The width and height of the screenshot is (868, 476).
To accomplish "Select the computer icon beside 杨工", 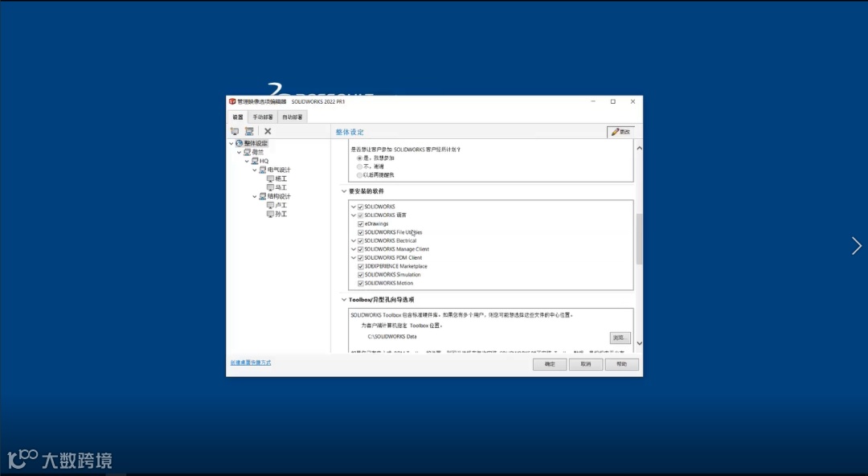I will (270, 178).
